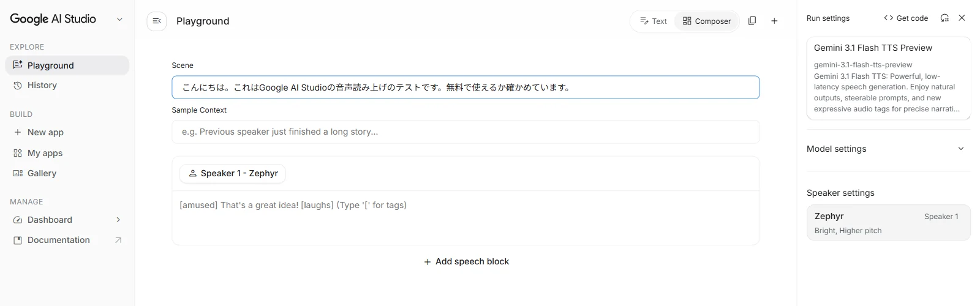Click the Sample Context input field
This screenshot has width=980, height=306.
(466, 132)
